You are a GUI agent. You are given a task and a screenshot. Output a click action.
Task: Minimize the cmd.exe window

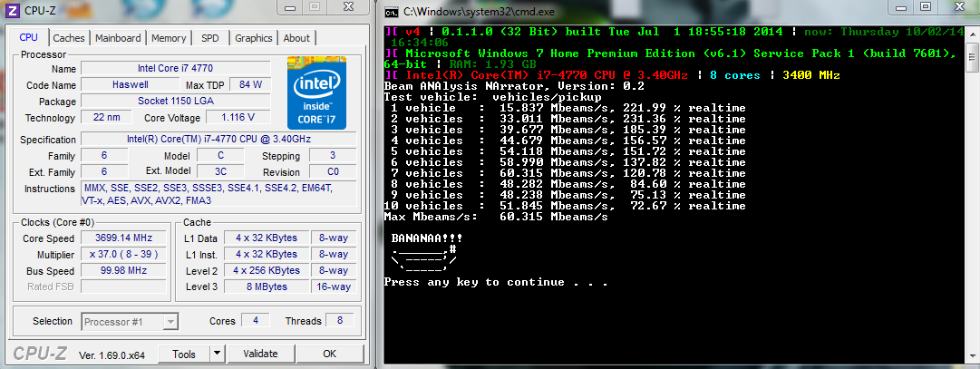900,7
